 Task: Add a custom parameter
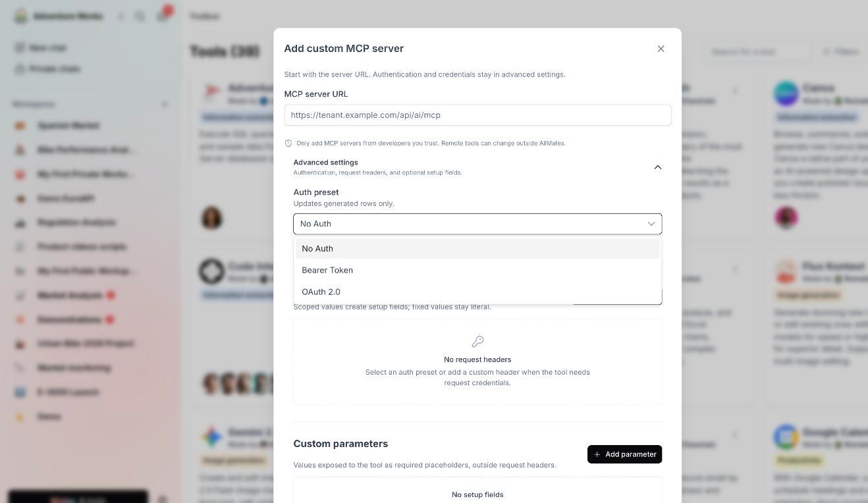click(624, 454)
